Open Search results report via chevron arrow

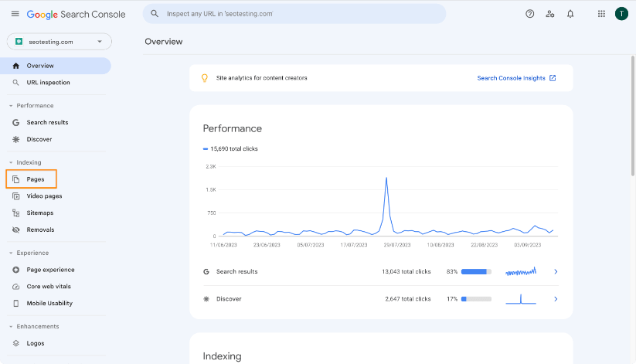pos(556,271)
